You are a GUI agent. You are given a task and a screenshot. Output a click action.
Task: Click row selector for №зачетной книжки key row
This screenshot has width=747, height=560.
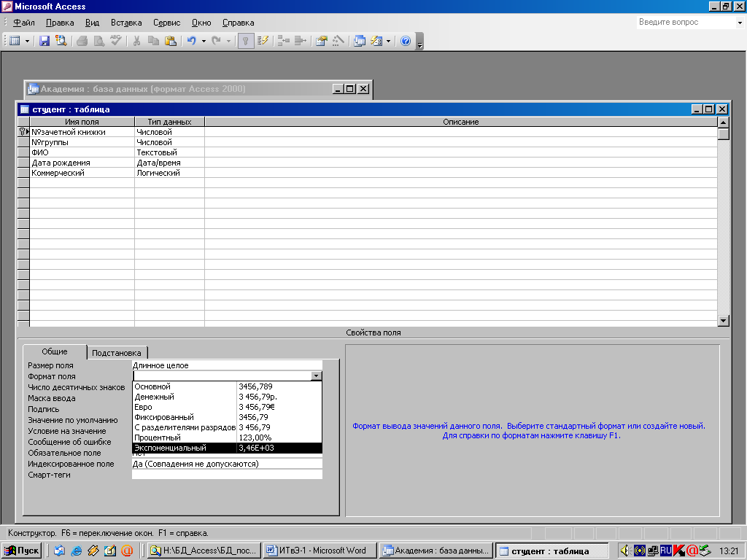(23, 132)
